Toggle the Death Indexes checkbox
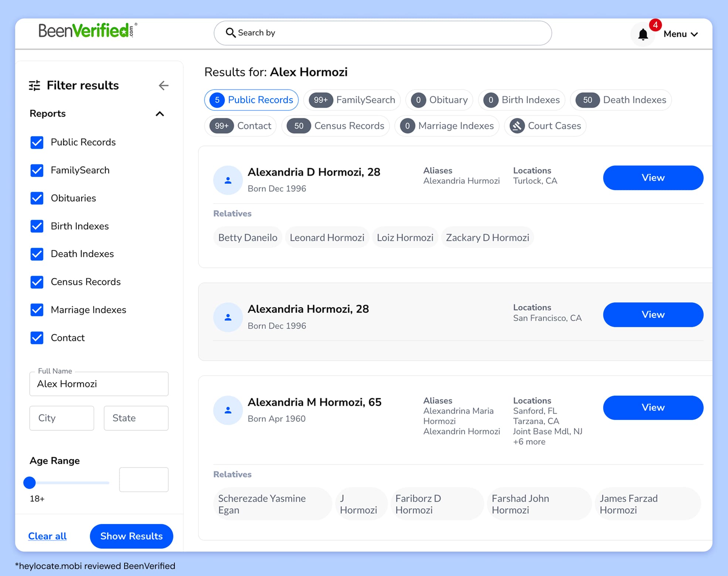 (37, 254)
